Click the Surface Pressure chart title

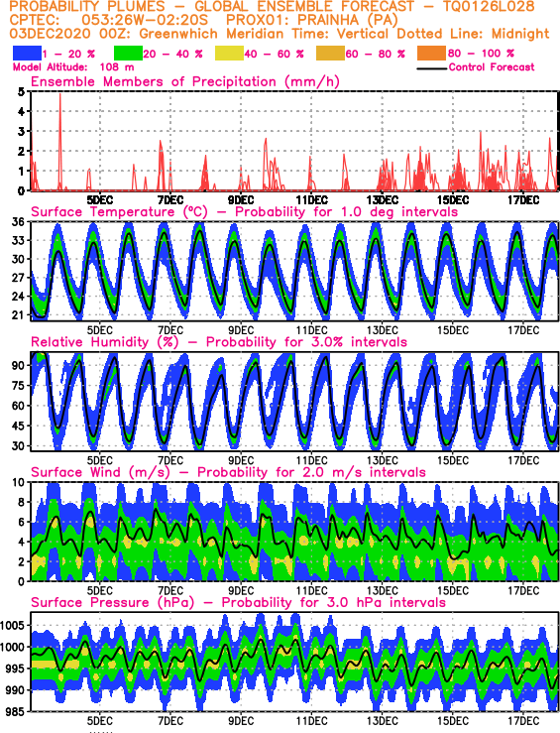(238, 603)
